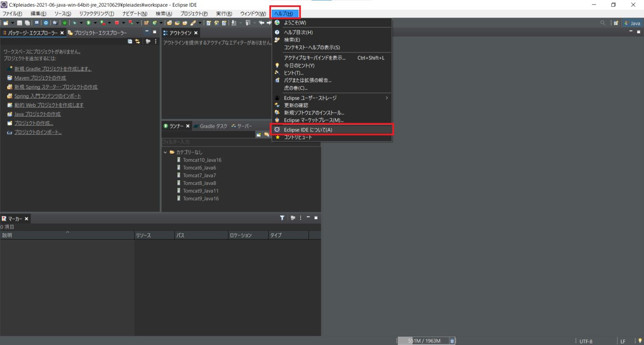This screenshot has width=644, height=345.
Task: Open dropdown arrow next to Run button
Action: pos(95,23)
